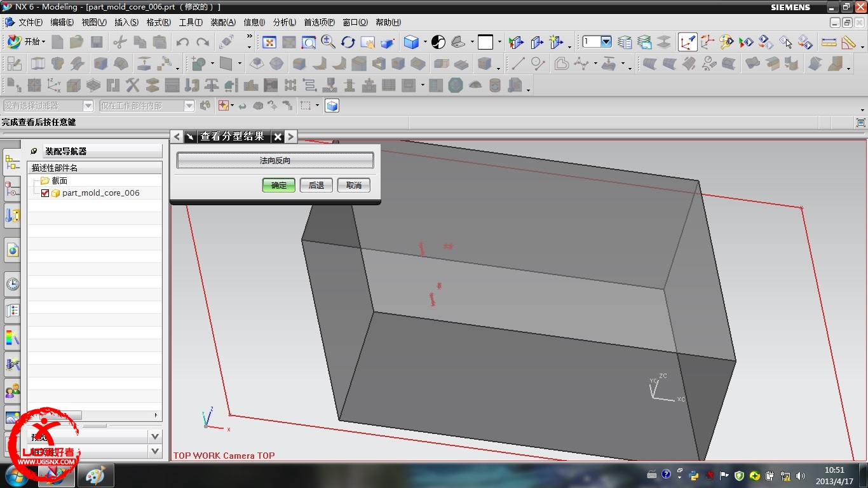
Task: Close the 查看分型结果 dialog with X
Action: click(x=278, y=137)
